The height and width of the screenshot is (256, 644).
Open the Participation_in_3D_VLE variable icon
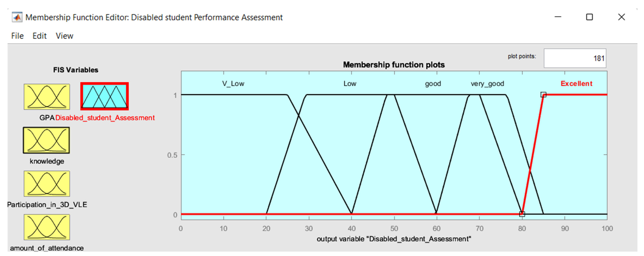(x=47, y=184)
